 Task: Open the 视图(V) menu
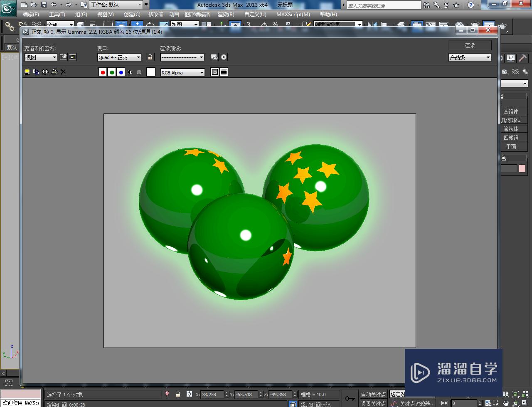coord(105,15)
